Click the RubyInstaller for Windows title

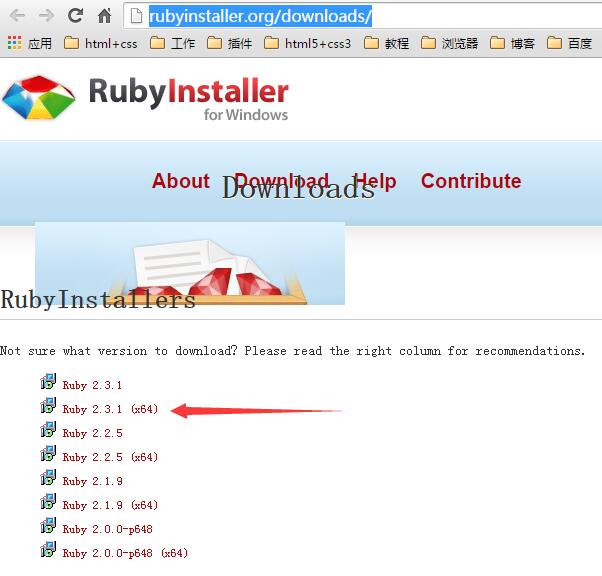pos(189,98)
